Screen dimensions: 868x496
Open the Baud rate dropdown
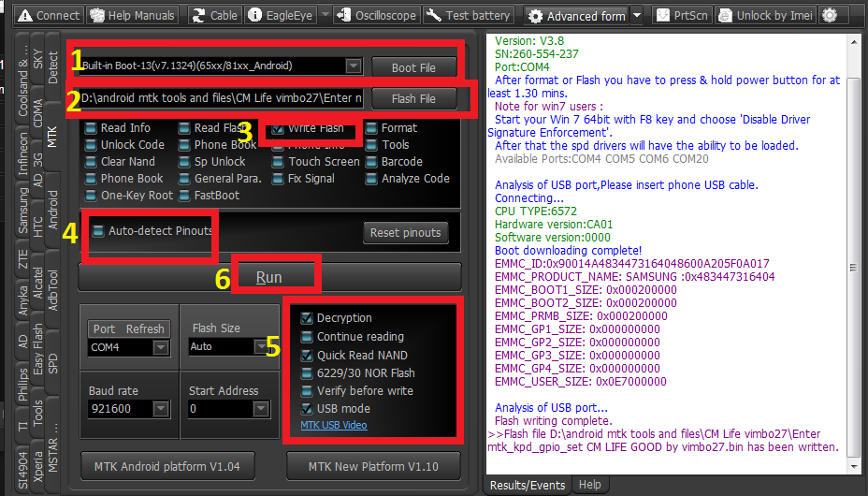click(x=161, y=409)
